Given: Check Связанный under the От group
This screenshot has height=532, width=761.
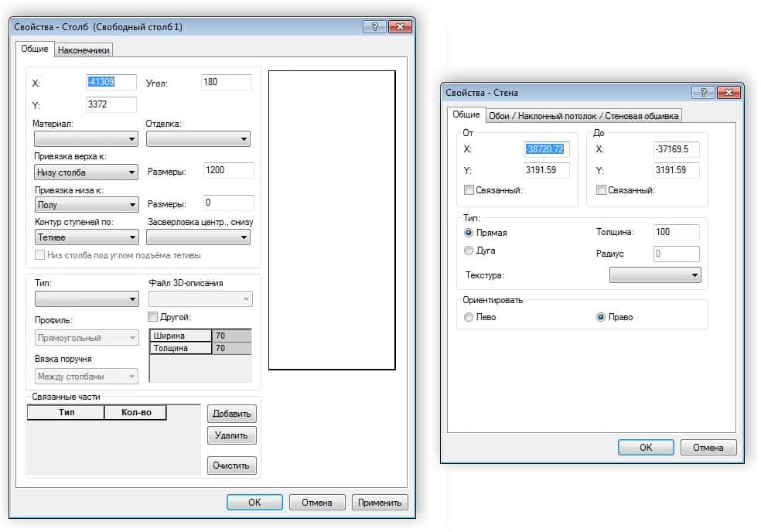Looking at the screenshot, I should [x=469, y=190].
